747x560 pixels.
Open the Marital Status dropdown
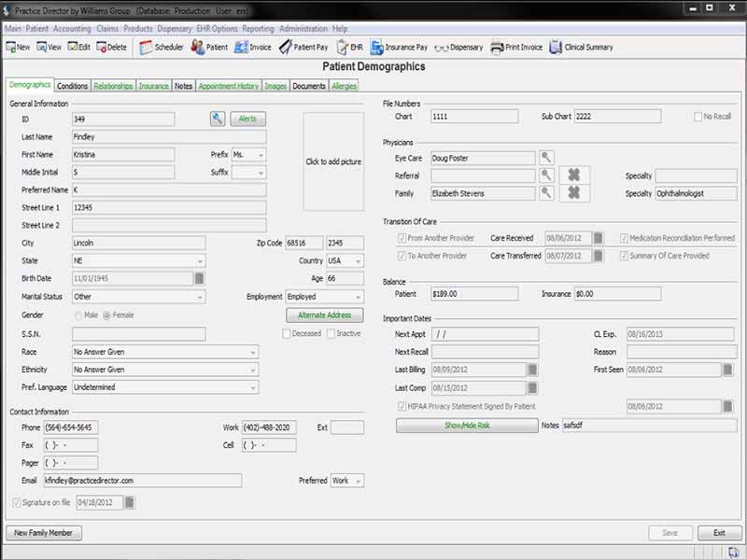[x=200, y=297]
